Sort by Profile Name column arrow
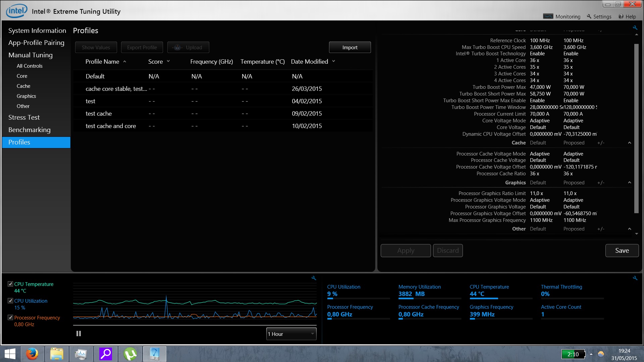Viewport: 644px width, 362px height. (124, 61)
